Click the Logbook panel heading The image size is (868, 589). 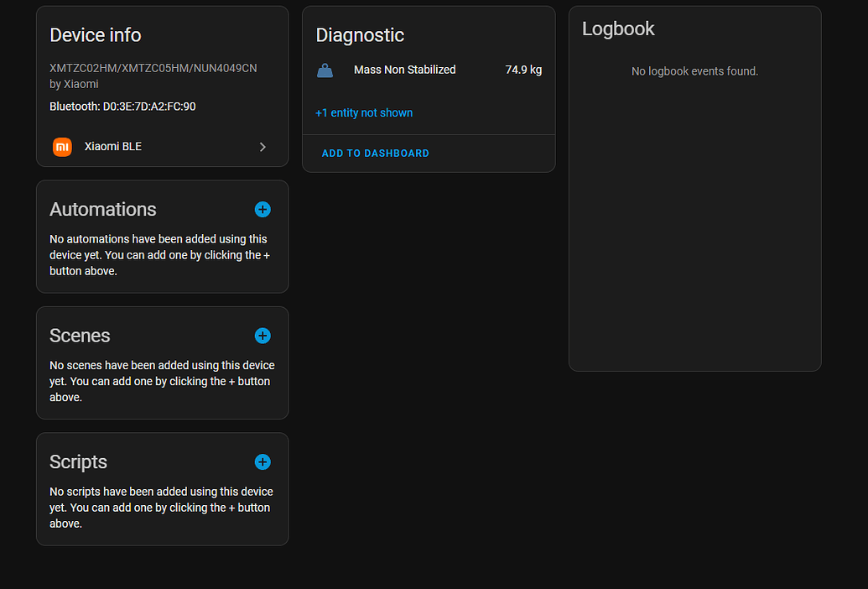(618, 29)
